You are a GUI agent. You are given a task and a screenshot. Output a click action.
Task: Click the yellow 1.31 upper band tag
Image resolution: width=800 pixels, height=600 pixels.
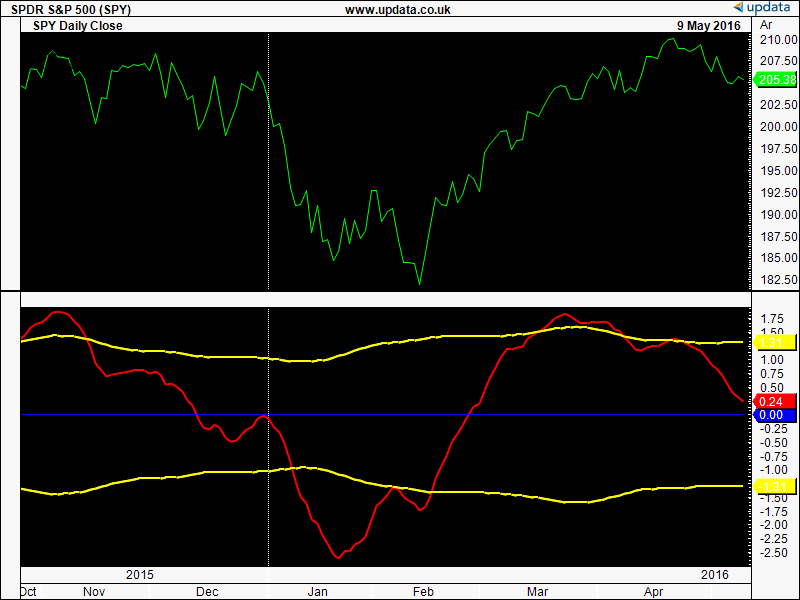tap(774, 342)
